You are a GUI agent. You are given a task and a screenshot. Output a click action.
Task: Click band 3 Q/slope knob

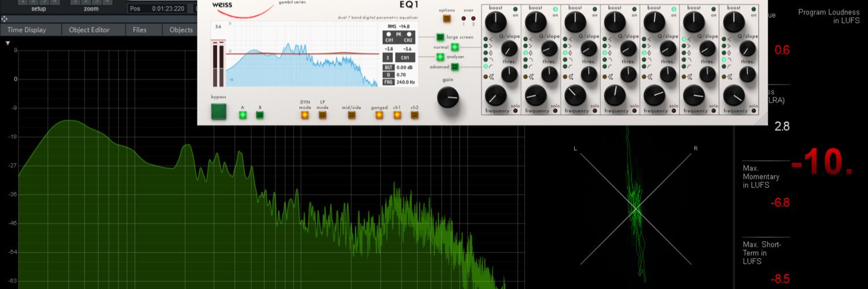coord(589,48)
